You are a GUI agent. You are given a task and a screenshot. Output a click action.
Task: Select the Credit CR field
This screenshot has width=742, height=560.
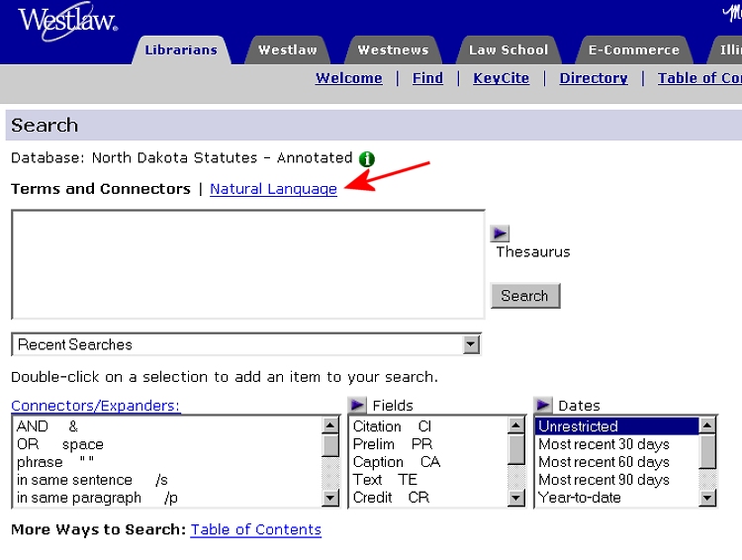click(x=428, y=498)
